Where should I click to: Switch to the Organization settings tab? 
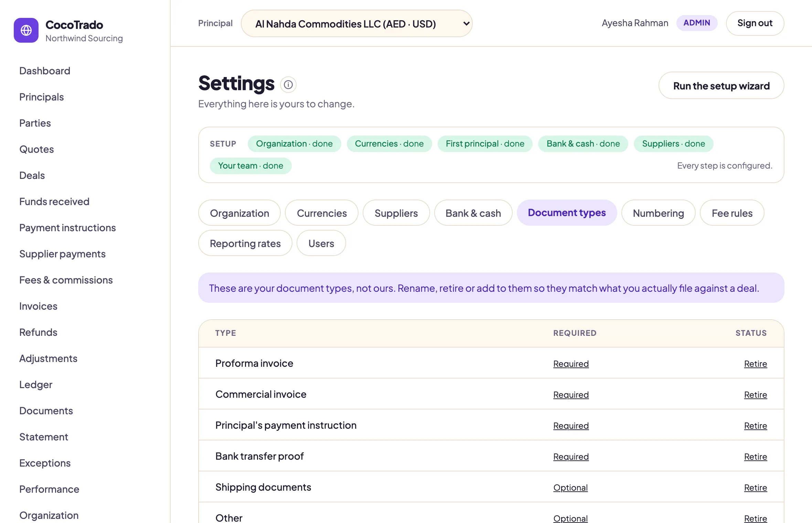tap(239, 213)
